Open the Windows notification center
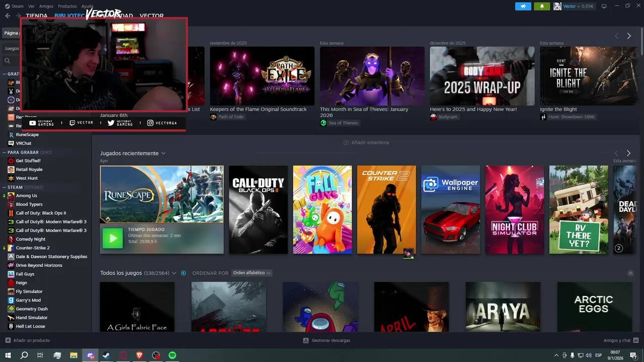The width and height of the screenshot is (644, 362). click(633, 355)
